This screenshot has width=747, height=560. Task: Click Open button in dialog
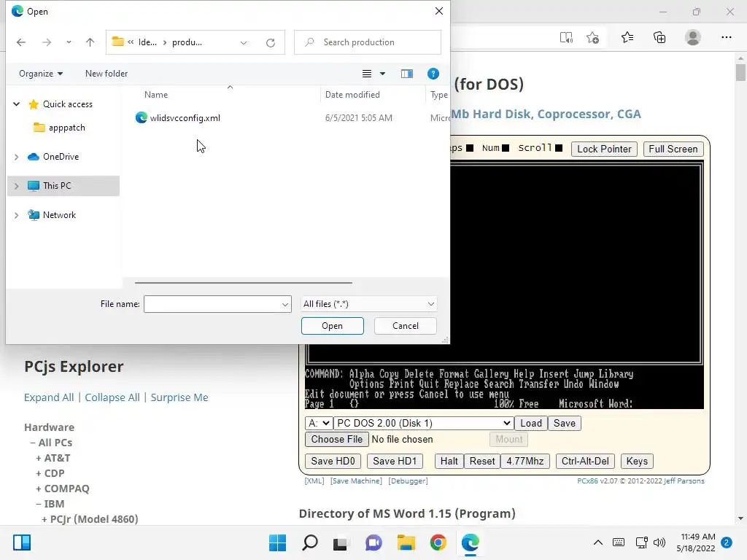click(x=332, y=326)
